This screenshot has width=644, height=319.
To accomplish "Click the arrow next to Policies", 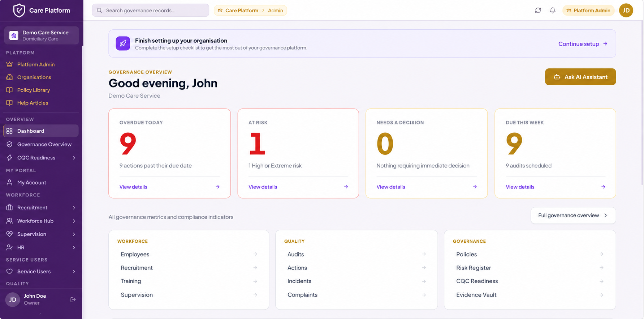I will click(x=601, y=254).
